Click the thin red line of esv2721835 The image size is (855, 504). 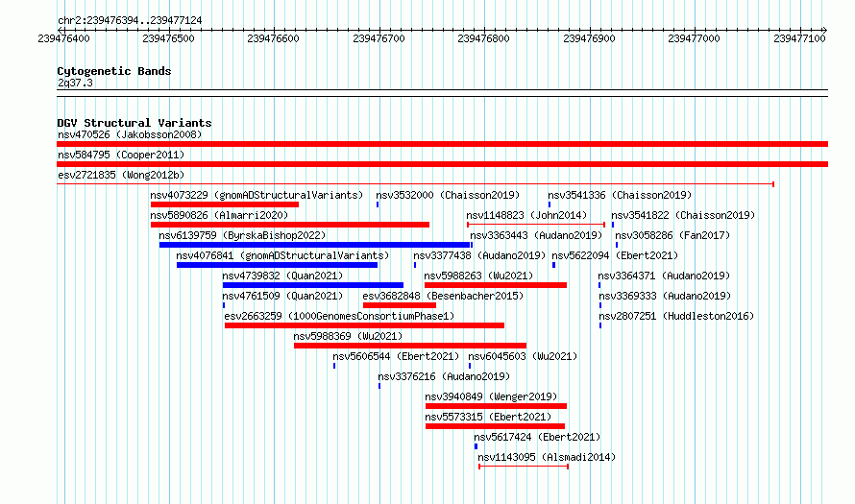click(x=415, y=184)
